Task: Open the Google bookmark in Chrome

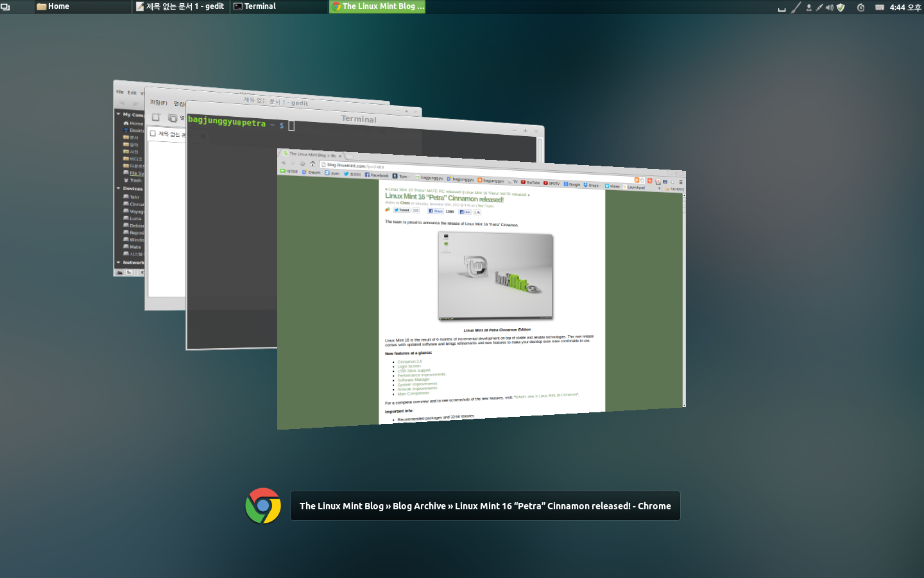Action: [572, 184]
